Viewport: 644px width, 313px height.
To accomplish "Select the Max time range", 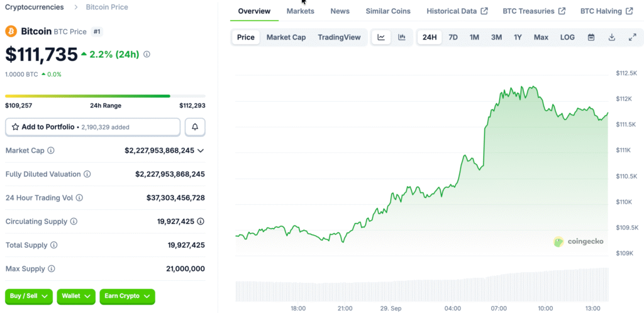I will point(541,37).
